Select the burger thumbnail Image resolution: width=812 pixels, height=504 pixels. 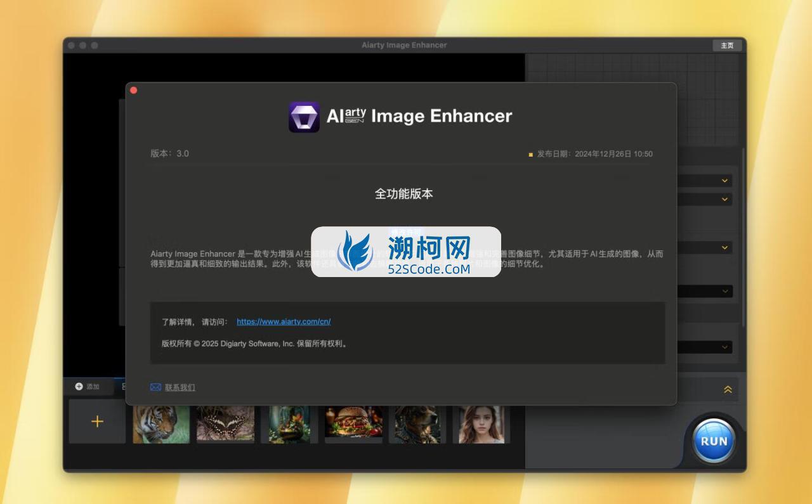[x=353, y=424]
